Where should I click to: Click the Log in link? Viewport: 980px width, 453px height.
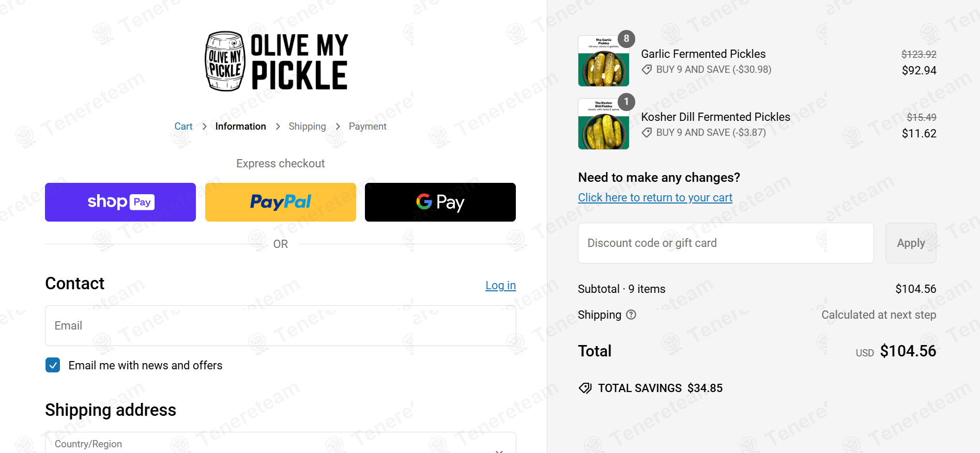[500, 286]
